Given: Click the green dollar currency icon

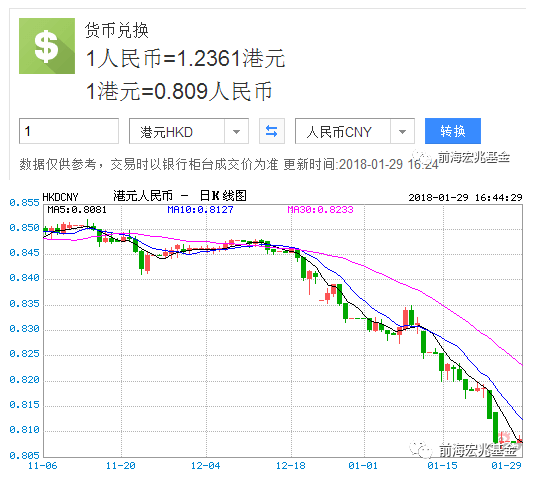Looking at the screenshot, I should click(47, 46).
